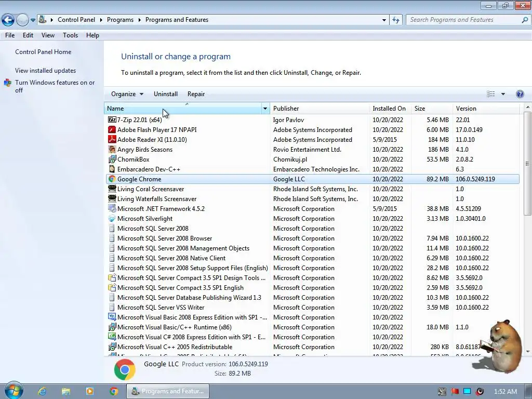Select SQL Server Database Publishing Wizard 1.3
The height and width of the screenshot is (399, 532).
[312, 298]
